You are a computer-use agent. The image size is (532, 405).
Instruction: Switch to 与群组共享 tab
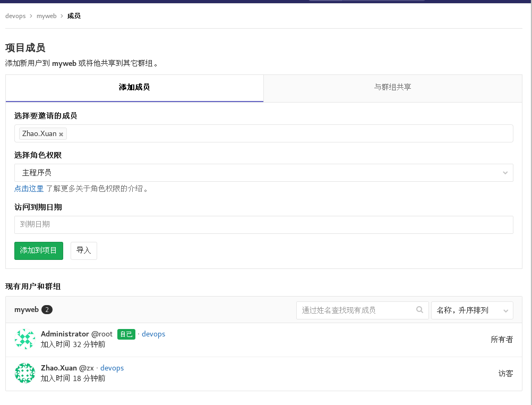(392, 88)
